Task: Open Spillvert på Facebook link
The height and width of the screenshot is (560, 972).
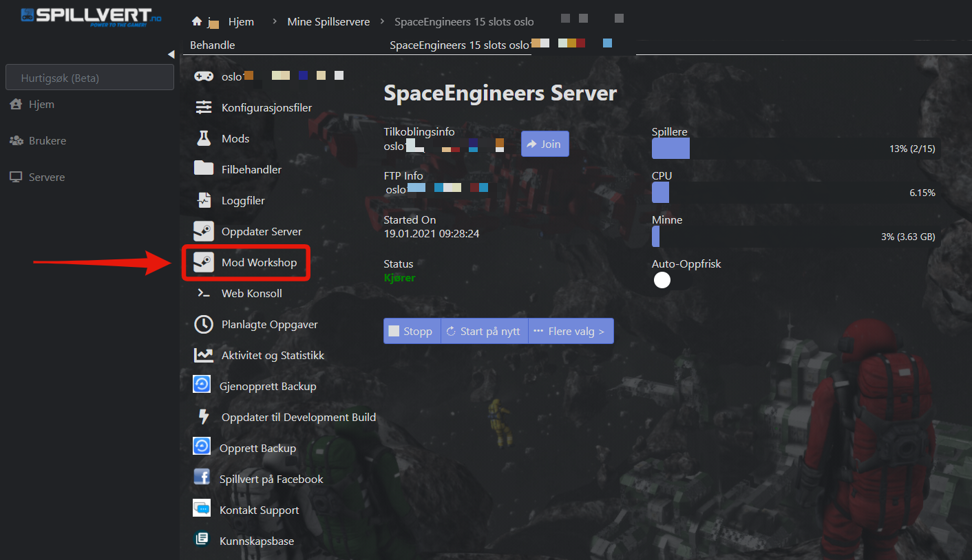Action: tap(271, 479)
